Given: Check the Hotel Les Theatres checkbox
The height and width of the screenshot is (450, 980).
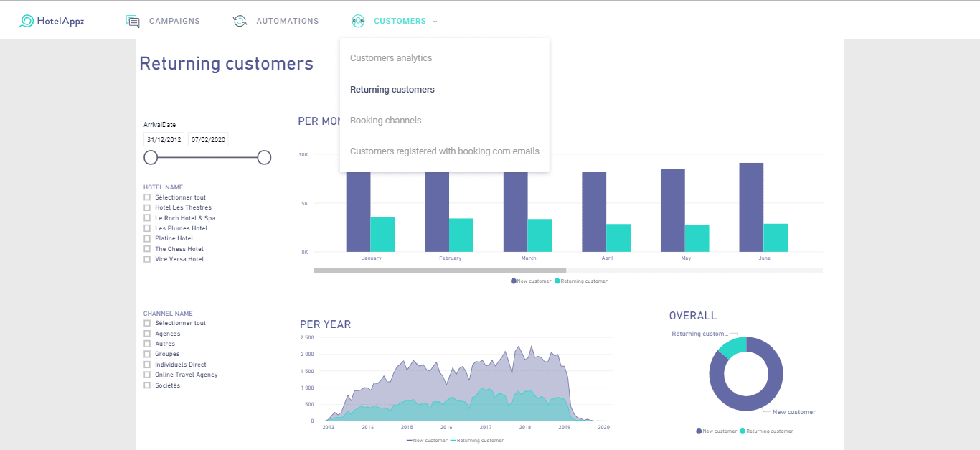Looking at the screenshot, I should point(147,207).
